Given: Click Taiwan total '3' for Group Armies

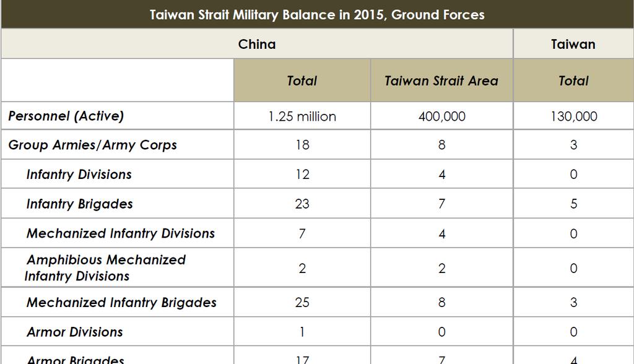Looking at the screenshot, I should pyautogui.click(x=573, y=145).
